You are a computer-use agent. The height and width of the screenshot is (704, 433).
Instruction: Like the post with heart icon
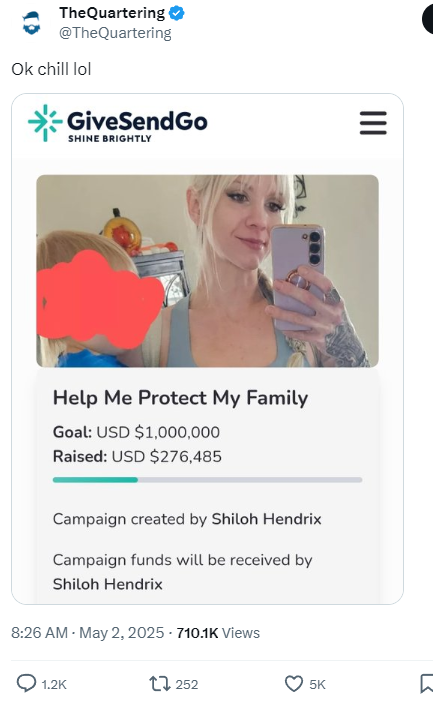tap(294, 684)
